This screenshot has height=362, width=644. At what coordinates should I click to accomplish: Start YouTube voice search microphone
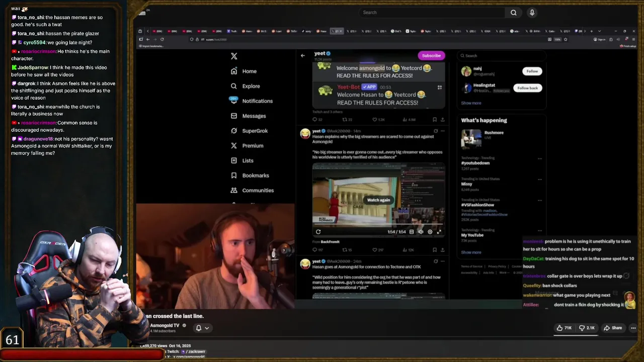coord(532,13)
